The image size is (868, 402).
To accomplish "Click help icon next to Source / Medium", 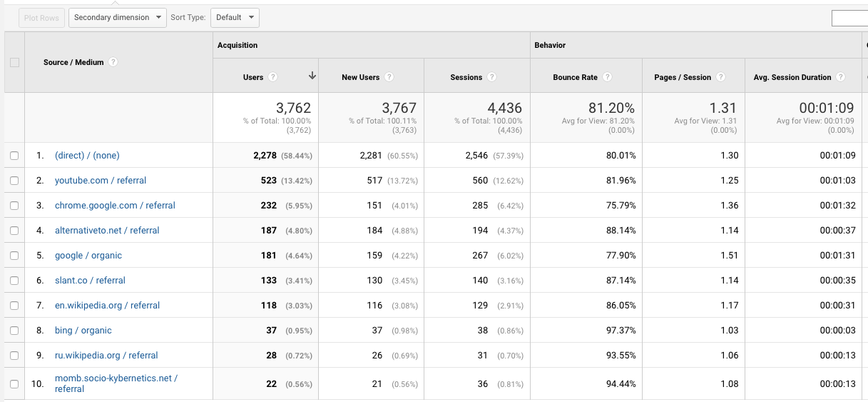I will coord(113,62).
